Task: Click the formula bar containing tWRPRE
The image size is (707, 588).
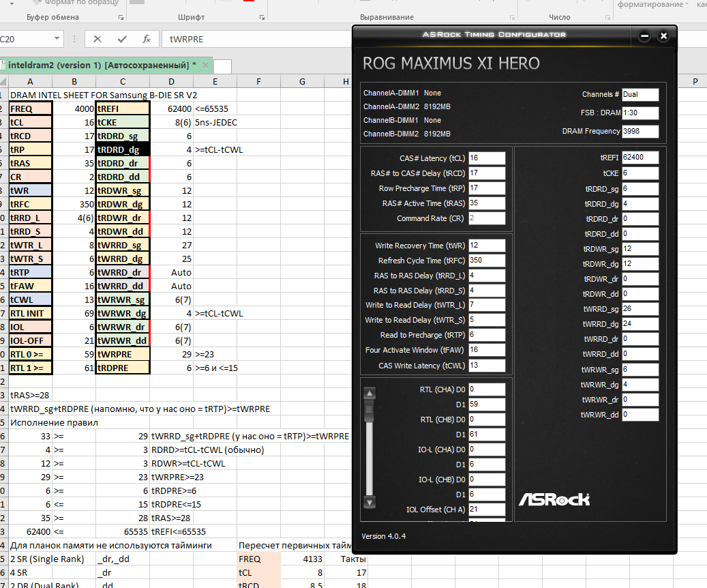Action: [x=257, y=40]
